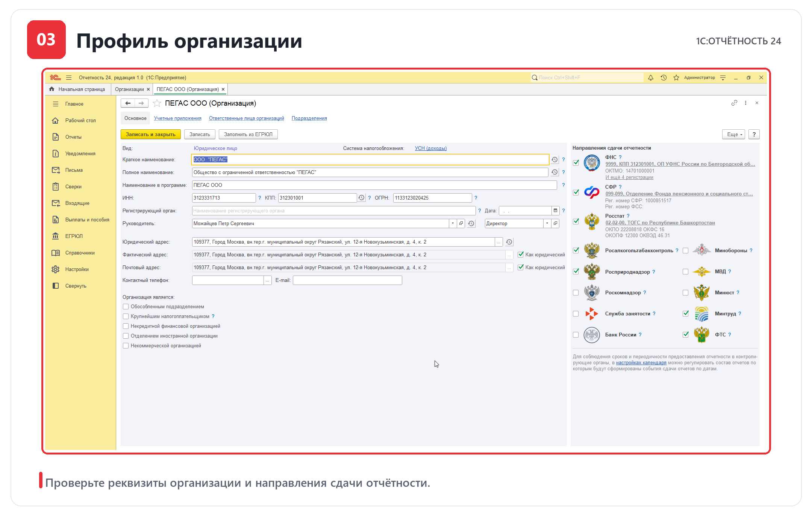This screenshot has width=812, height=515.
Task: Click the Записать button
Action: pos(200,135)
